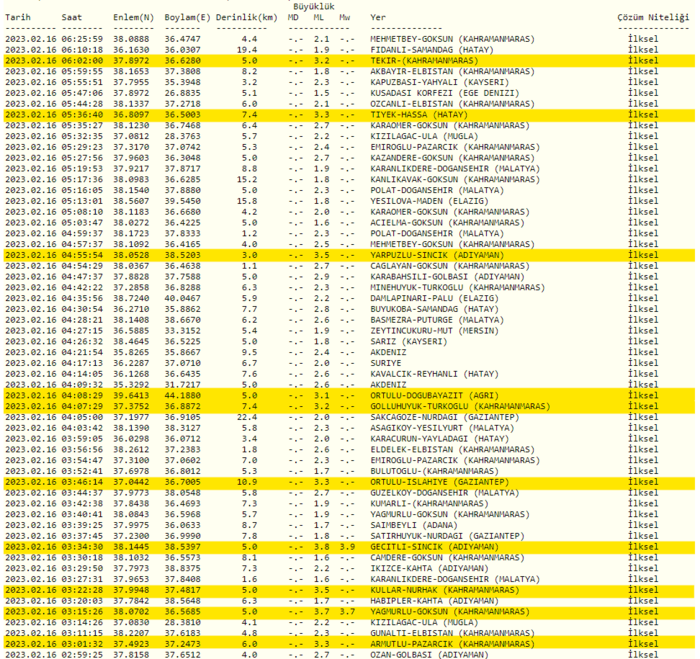Viewport: 700px width, 659px height.
Task: Click AKBAYIR-ELBISTAN (KAHRAMANMARAS) entry
Action: pos(452,71)
